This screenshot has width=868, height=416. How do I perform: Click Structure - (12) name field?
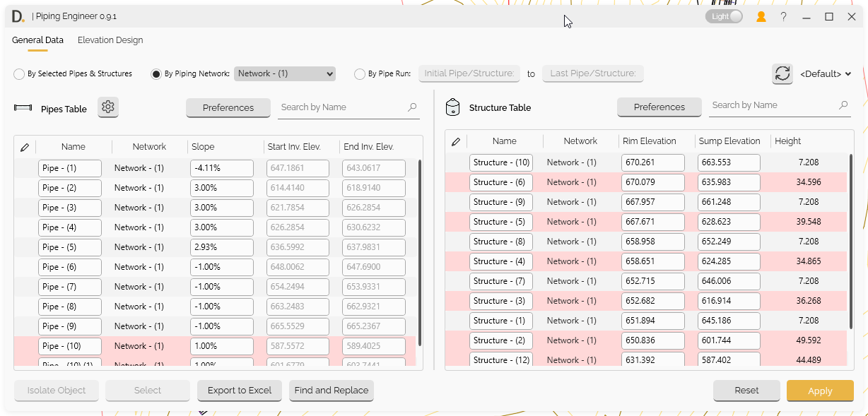click(501, 359)
